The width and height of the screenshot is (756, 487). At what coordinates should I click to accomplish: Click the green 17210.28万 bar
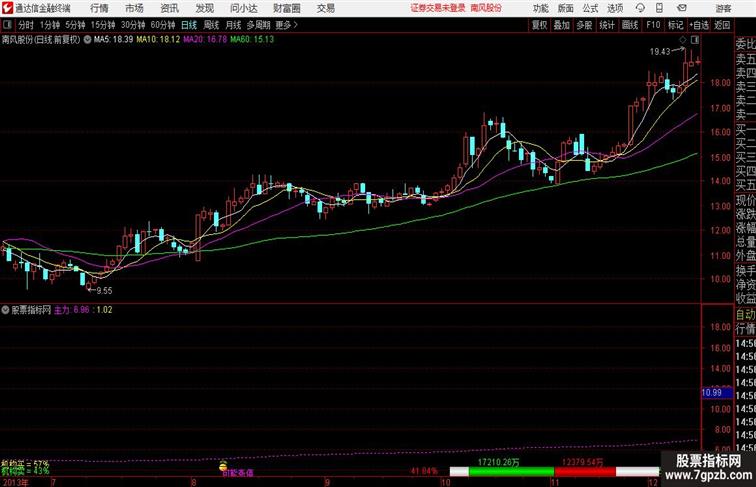(x=512, y=471)
